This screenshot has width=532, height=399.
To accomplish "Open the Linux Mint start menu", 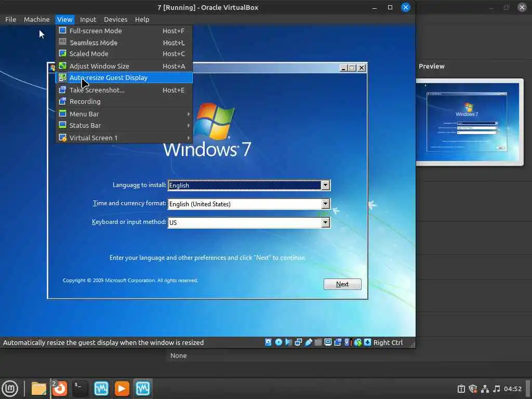I will coord(10,389).
